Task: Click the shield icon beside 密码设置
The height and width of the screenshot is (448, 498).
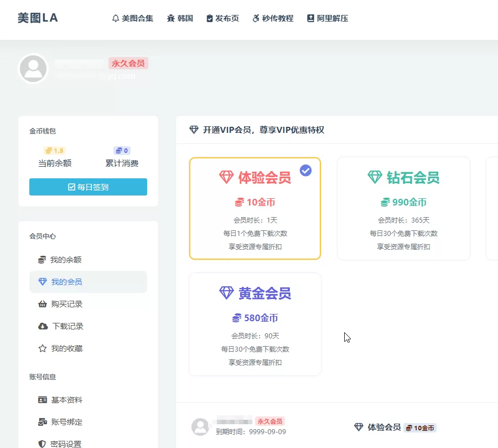Action: pos(42,444)
